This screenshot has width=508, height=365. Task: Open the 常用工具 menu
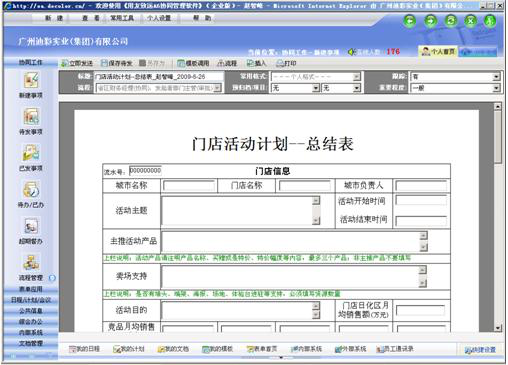point(122,18)
